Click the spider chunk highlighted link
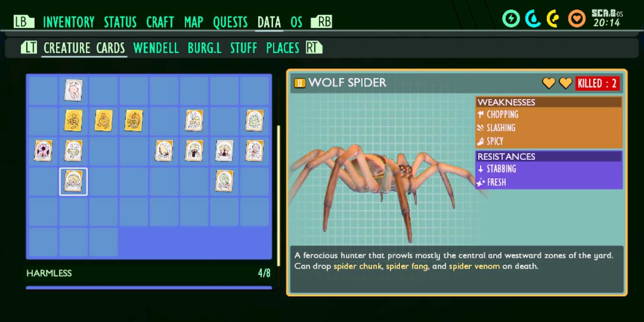This screenshot has width=644, height=322. (358, 266)
